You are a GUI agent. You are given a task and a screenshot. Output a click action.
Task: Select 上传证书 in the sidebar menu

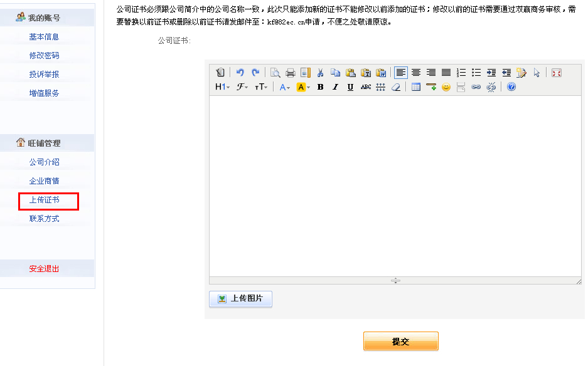click(44, 200)
